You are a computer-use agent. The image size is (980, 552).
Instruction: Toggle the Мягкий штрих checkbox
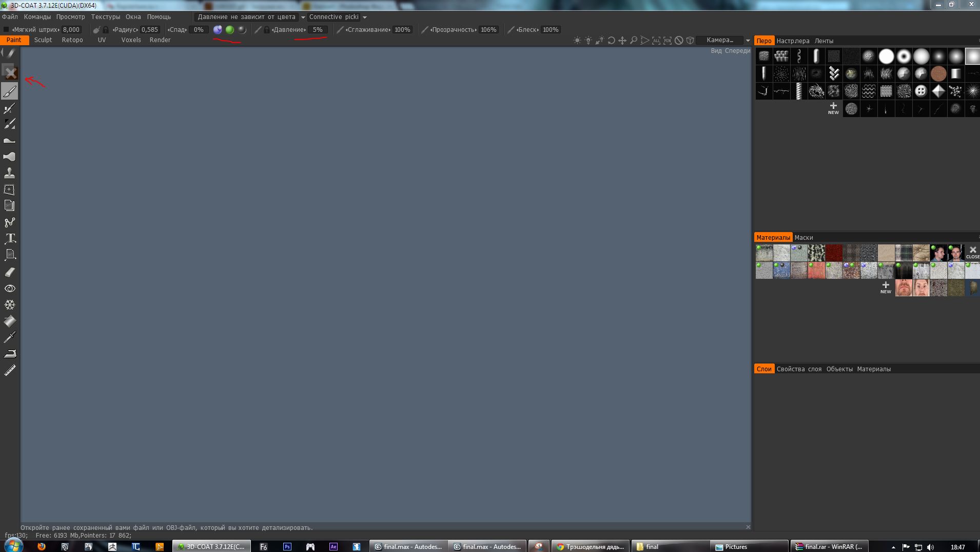coord(6,30)
